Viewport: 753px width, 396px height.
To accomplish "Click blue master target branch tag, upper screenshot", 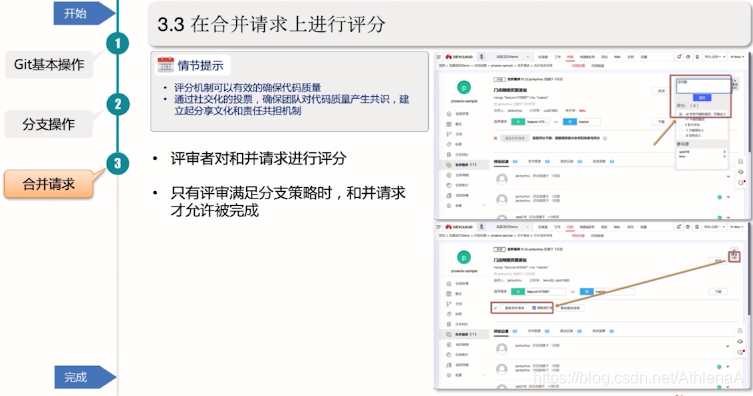I will (570, 122).
